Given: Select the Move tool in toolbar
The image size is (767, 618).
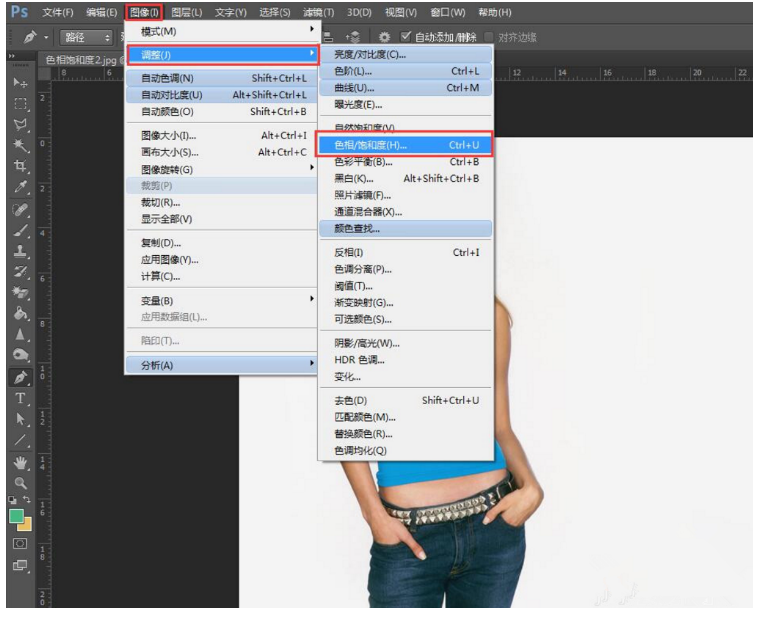Looking at the screenshot, I should coord(20,82).
